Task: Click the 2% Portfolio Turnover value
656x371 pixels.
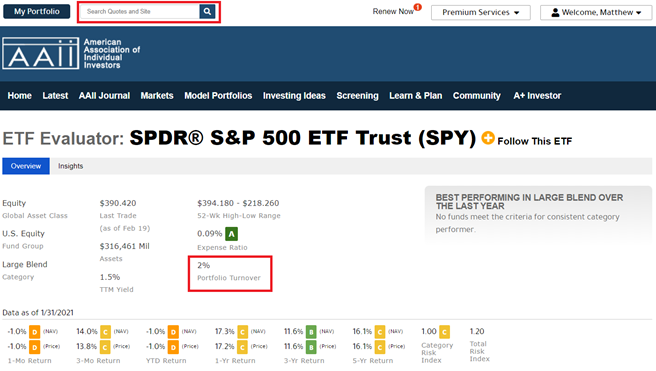Action: click(x=203, y=266)
